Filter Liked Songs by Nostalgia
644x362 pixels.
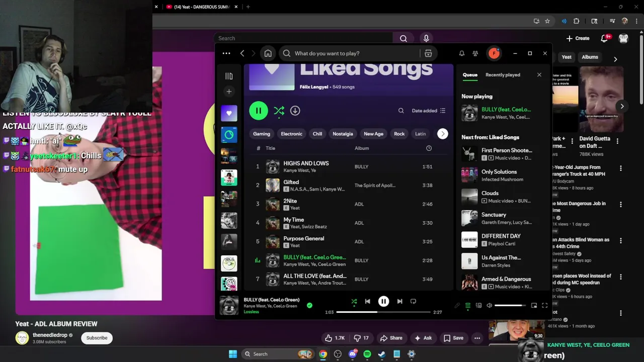pyautogui.click(x=343, y=134)
